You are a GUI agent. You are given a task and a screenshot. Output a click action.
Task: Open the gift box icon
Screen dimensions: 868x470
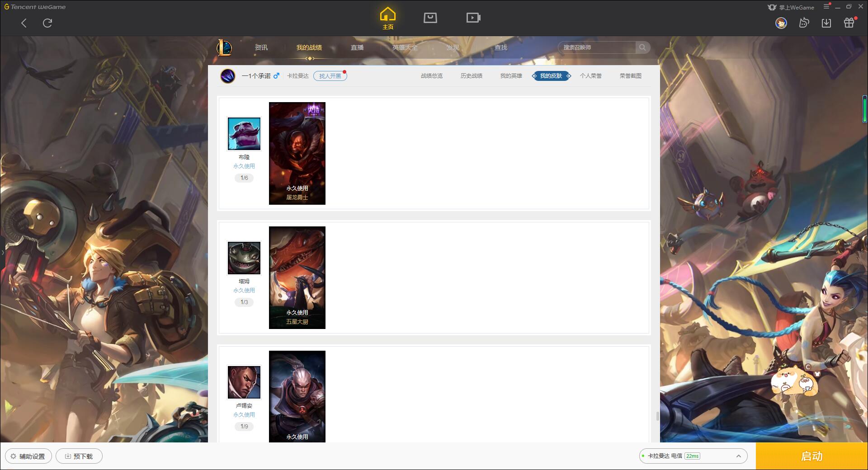tap(849, 23)
